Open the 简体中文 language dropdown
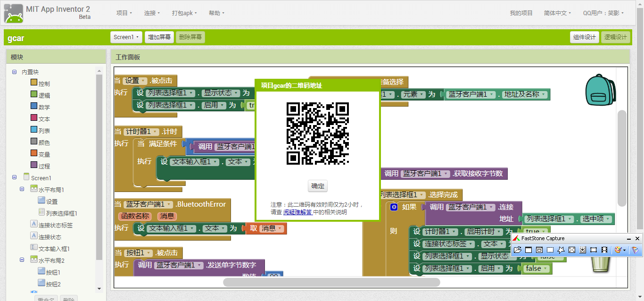Viewport: 644px width, 301px height. coord(557,13)
